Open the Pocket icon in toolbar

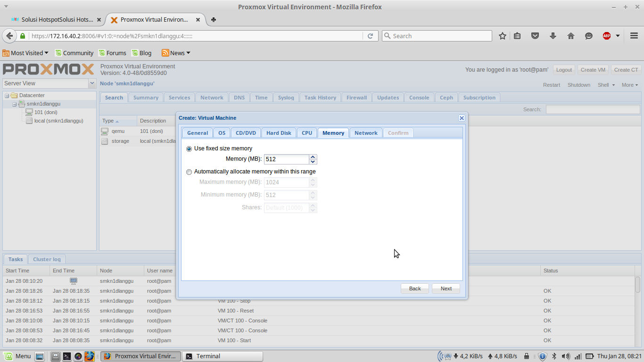pos(535,36)
